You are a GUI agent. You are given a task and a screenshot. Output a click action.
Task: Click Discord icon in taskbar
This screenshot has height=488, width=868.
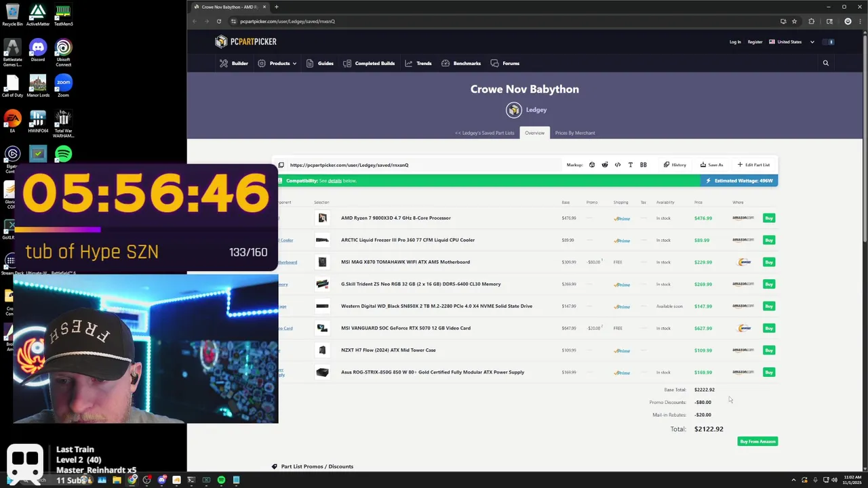162,480
